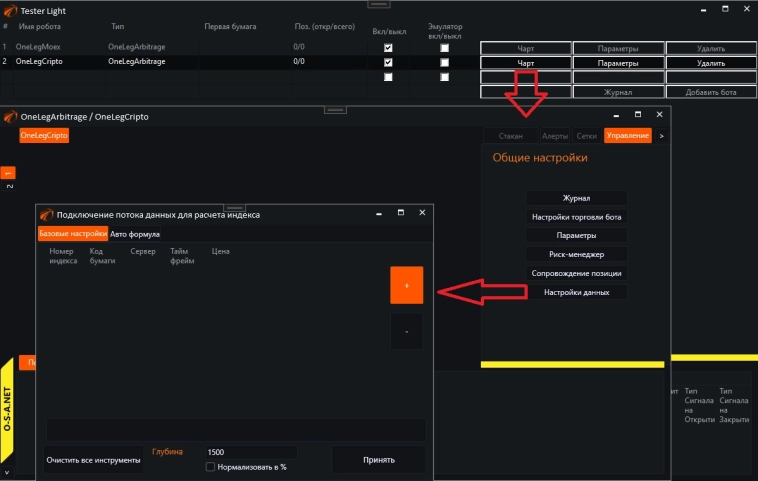Click 'Добавить бота' button
This screenshot has width=758, height=481.
pyautogui.click(x=711, y=92)
